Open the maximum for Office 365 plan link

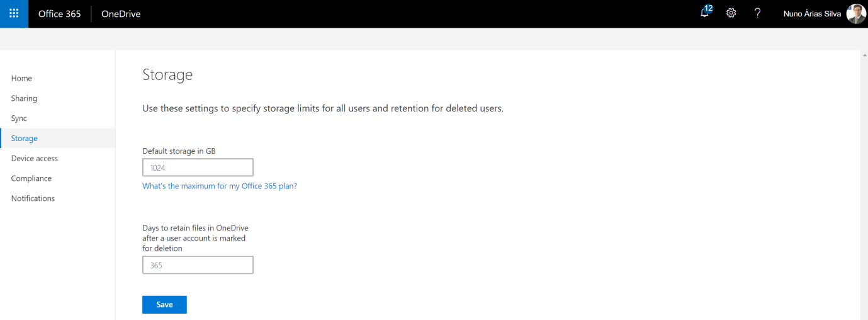[220, 186]
